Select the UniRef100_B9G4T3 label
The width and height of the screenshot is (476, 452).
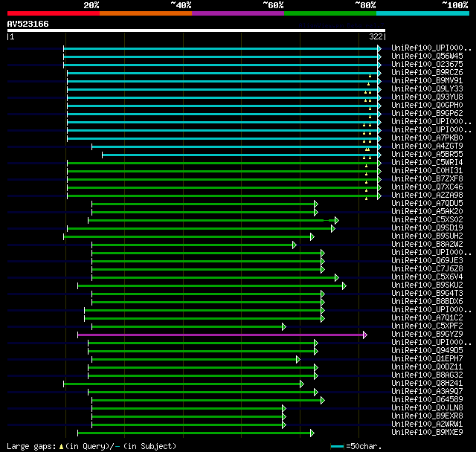(427, 294)
